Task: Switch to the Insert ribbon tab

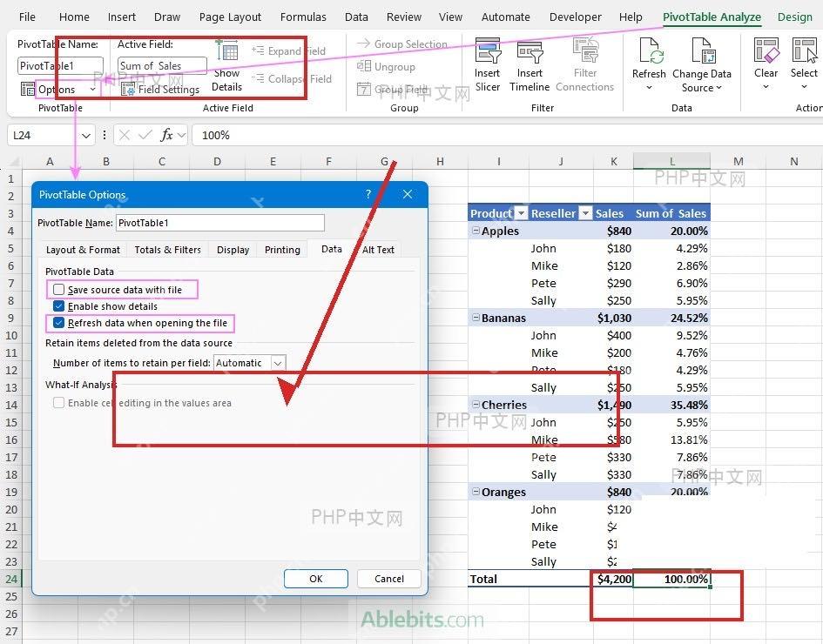Action: coord(122,17)
